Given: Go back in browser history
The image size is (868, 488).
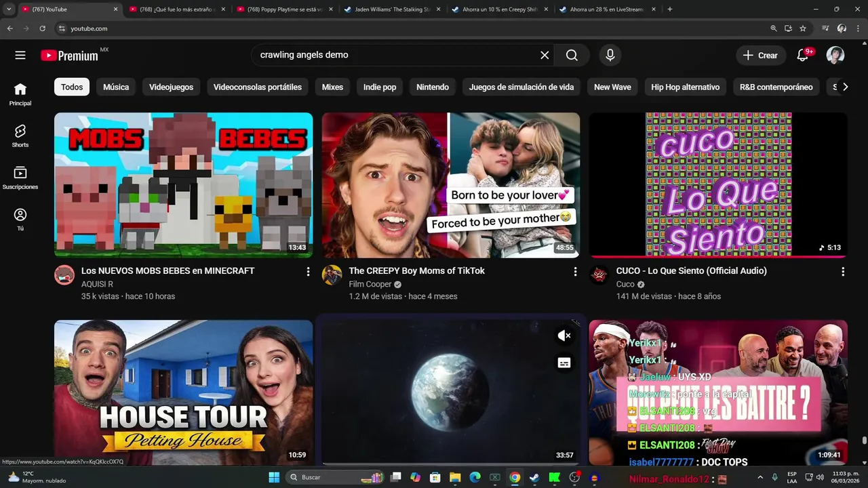Looking at the screenshot, I should [x=10, y=28].
